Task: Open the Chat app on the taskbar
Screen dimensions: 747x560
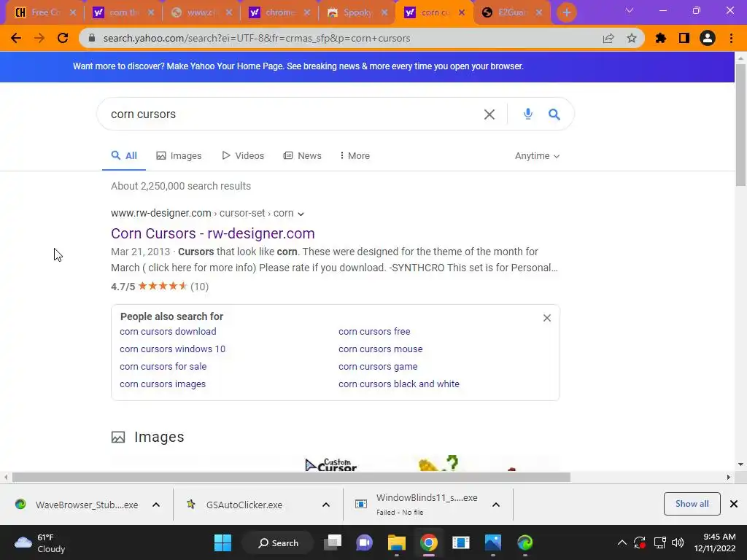Action: 365,542
